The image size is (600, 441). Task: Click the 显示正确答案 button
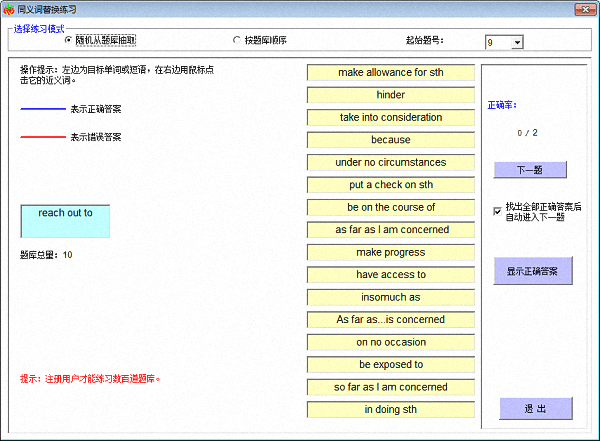pos(532,271)
